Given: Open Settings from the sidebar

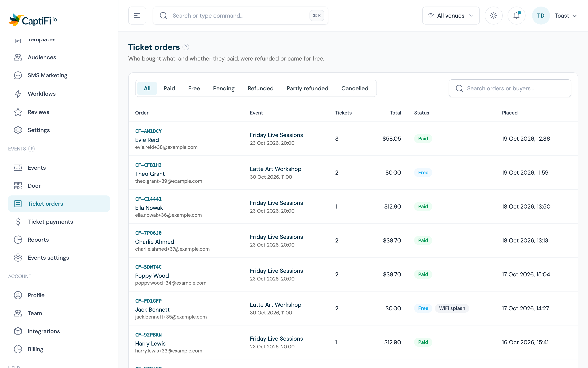Looking at the screenshot, I should point(59,130).
